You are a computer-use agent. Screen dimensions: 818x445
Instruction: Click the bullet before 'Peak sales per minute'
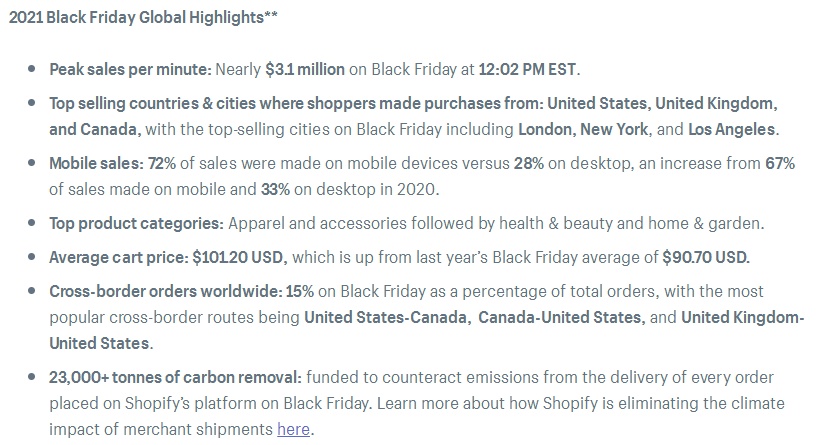coord(32,69)
